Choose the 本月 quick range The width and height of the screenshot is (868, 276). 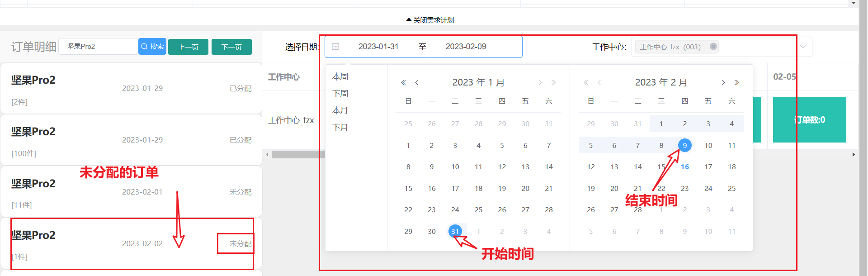click(340, 110)
